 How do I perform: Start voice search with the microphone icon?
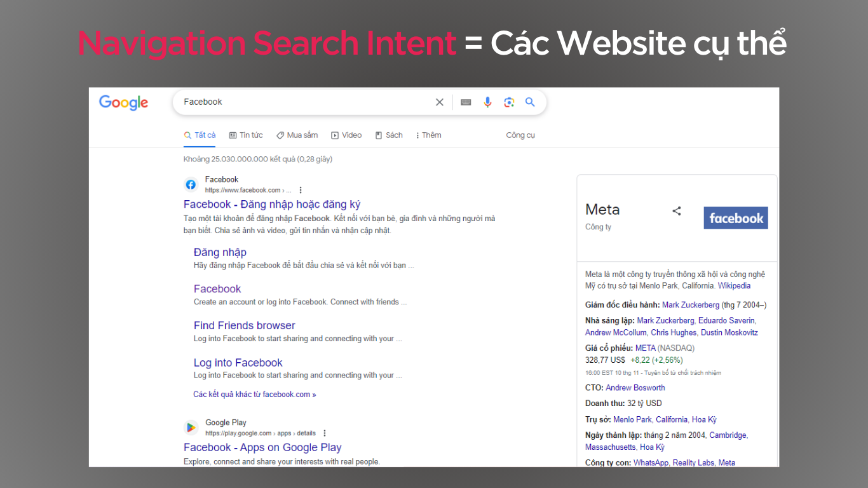(487, 102)
